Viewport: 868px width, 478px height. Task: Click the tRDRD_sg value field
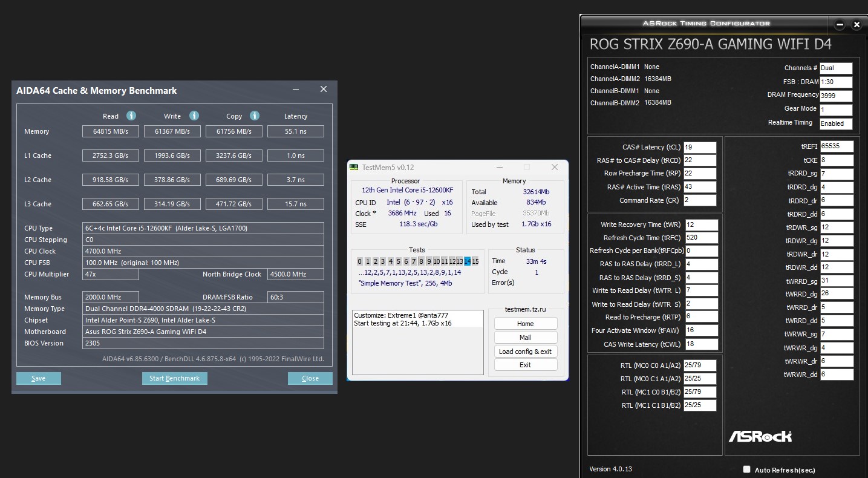[x=837, y=174]
